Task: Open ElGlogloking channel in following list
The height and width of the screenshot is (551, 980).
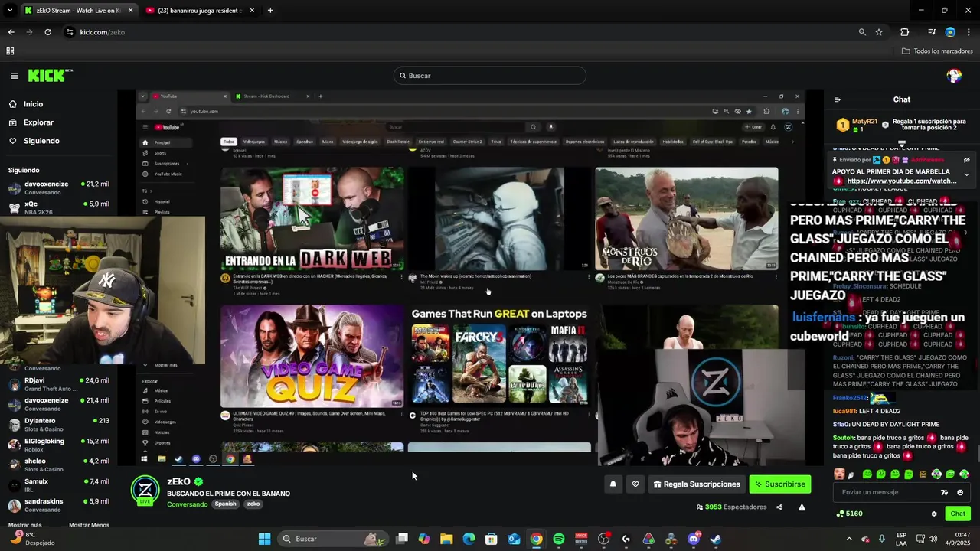Action: click(x=58, y=445)
